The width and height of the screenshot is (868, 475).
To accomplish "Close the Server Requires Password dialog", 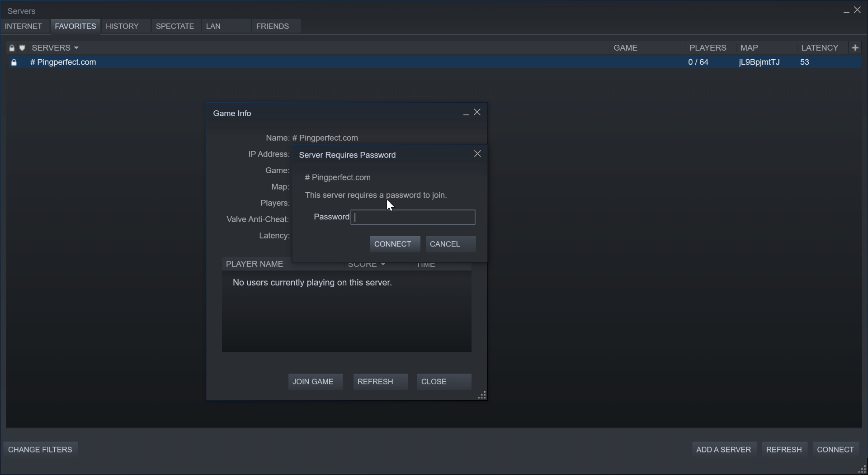I will (477, 154).
